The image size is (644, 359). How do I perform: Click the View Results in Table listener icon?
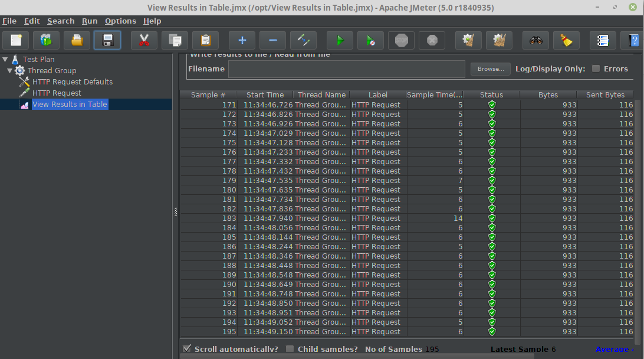coord(25,105)
